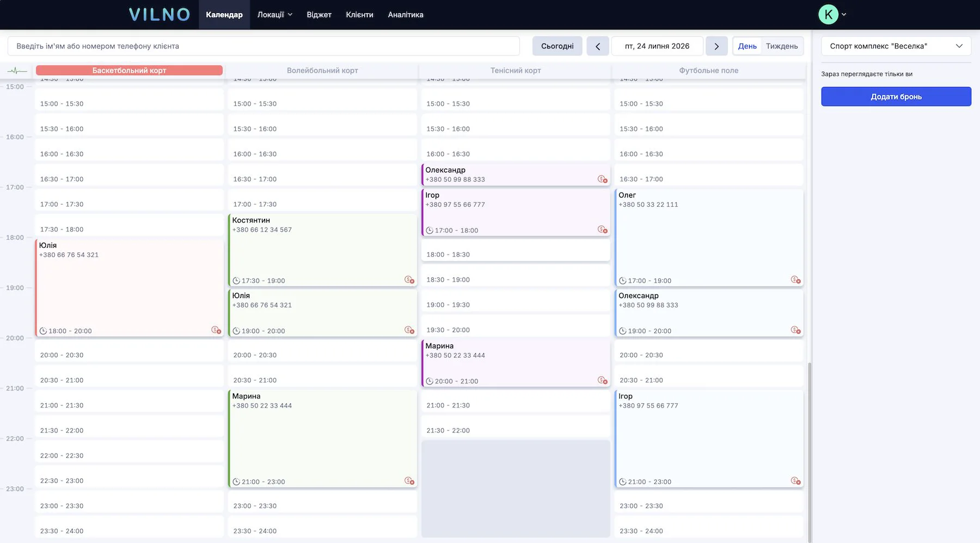980x543 pixels.
Task: Switch to День view
Action: click(747, 46)
